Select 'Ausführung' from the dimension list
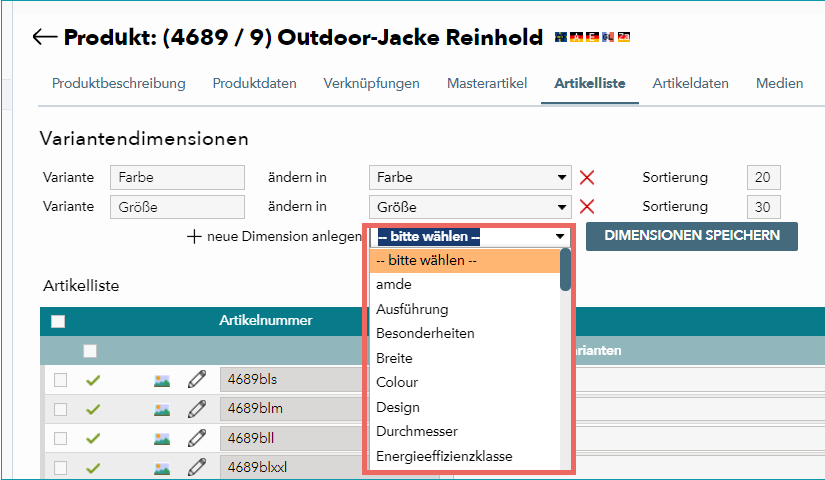This screenshot has width=825, height=480. click(465, 309)
